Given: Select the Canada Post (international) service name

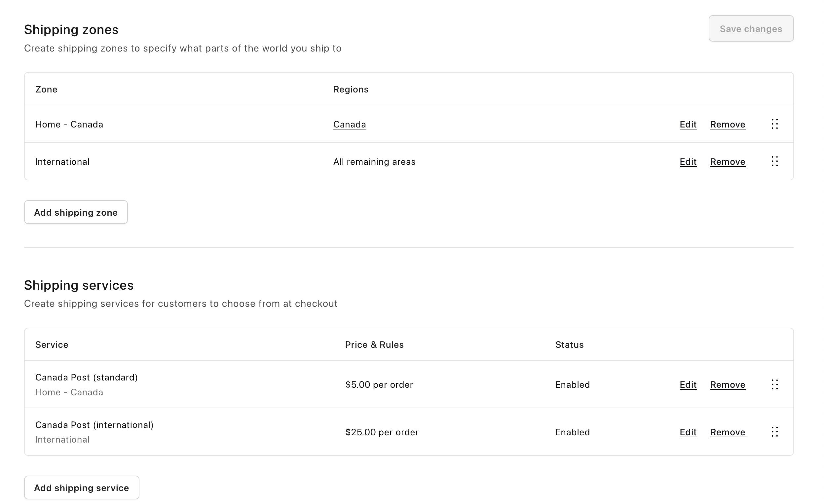Looking at the screenshot, I should 94,425.
